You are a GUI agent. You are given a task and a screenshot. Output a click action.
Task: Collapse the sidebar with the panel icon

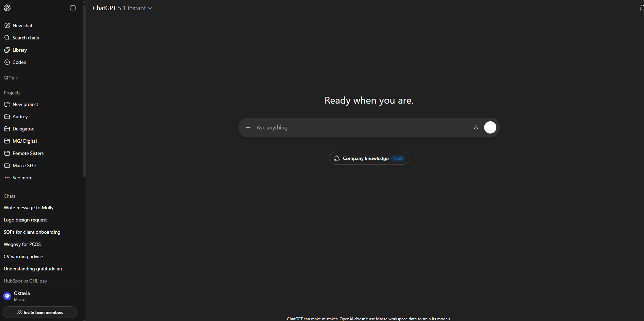click(73, 8)
